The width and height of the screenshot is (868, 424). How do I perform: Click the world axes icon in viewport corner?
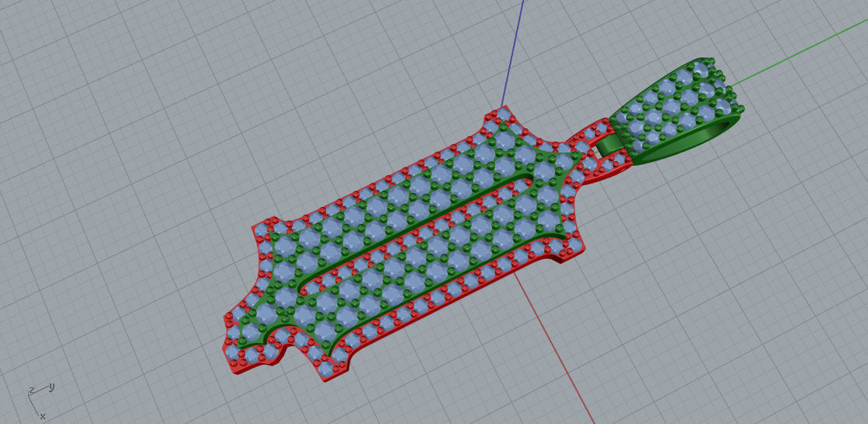(40, 401)
